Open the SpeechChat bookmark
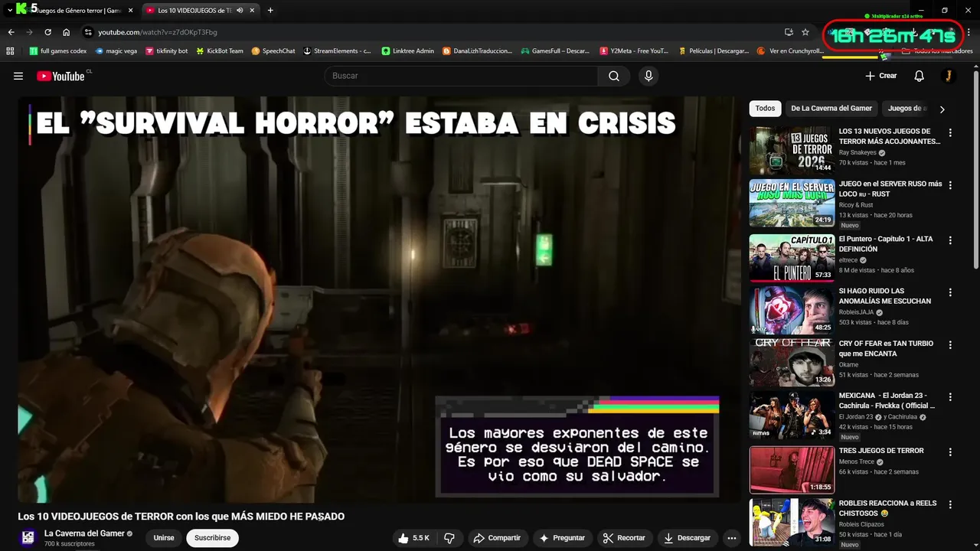Image resolution: width=980 pixels, height=551 pixels. tap(273, 51)
